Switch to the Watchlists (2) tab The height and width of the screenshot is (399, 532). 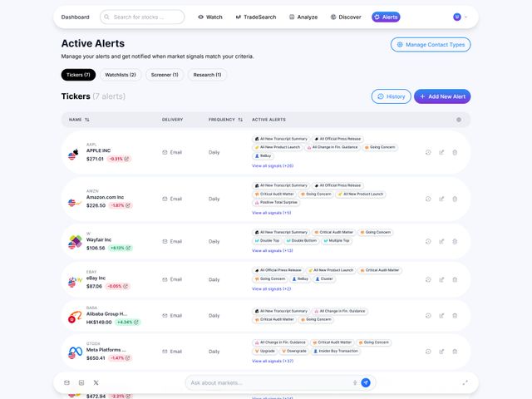(121, 75)
